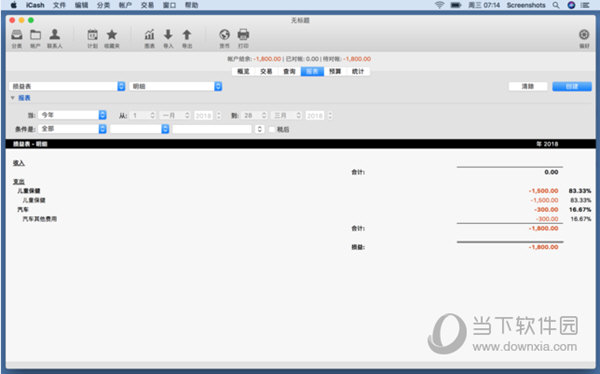Viewport: 600px width, 374px height.
Task: Click the end day stepper showing 28
Action: point(264,115)
